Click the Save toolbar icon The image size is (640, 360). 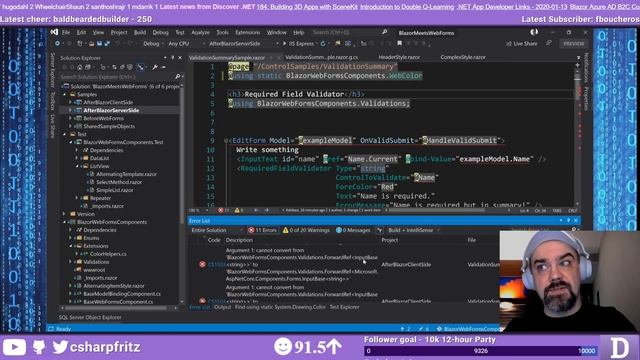click(99, 44)
